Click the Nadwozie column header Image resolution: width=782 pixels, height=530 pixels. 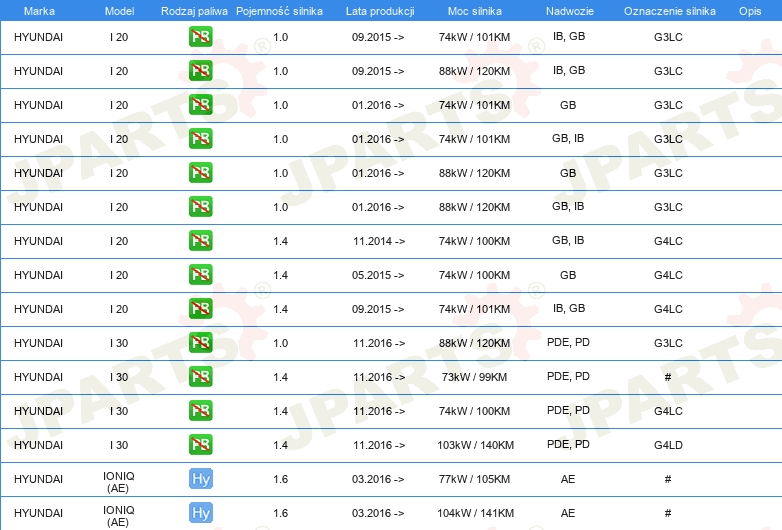(570, 11)
